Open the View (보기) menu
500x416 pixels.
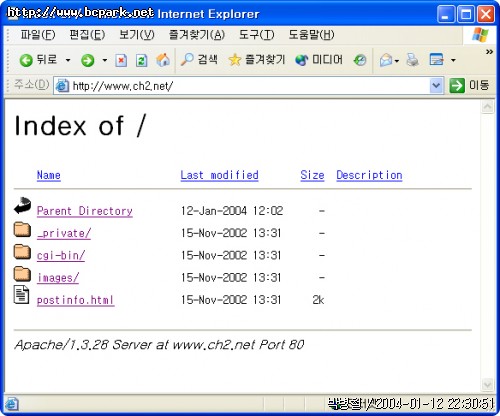point(137,35)
